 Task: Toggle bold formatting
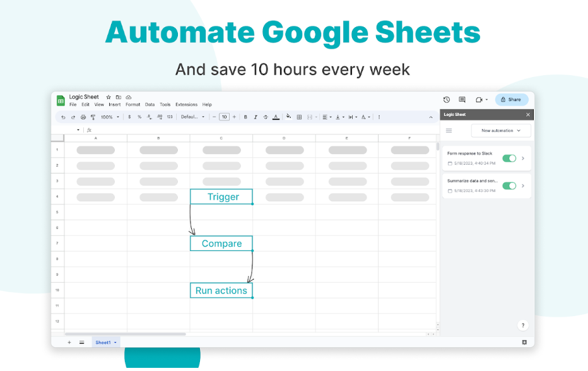tap(245, 117)
